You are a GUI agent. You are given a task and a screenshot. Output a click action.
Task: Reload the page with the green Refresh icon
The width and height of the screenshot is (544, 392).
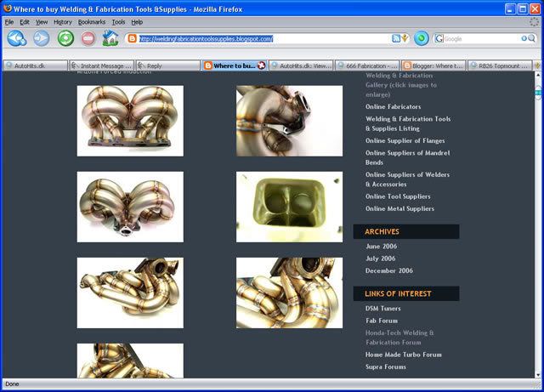click(x=65, y=38)
